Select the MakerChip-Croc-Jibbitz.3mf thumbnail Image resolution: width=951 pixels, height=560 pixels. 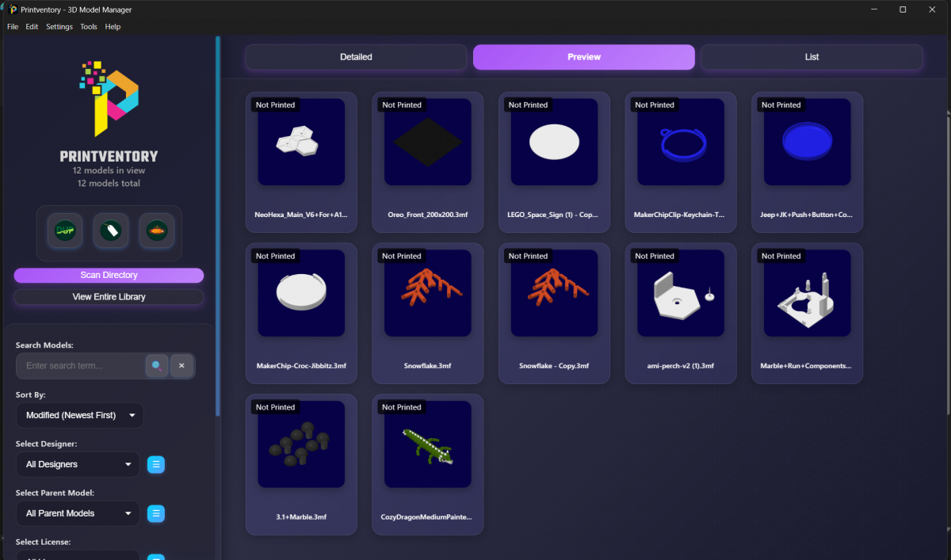(301, 293)
